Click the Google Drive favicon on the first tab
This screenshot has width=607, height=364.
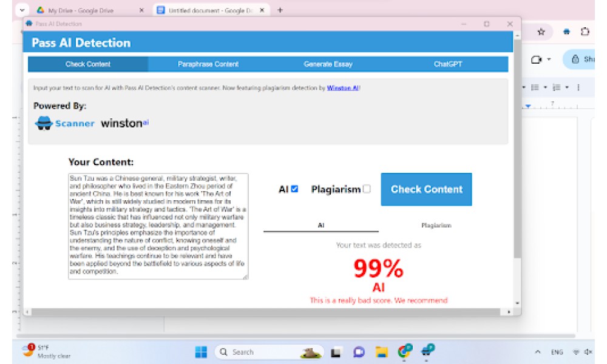point(40,10)
